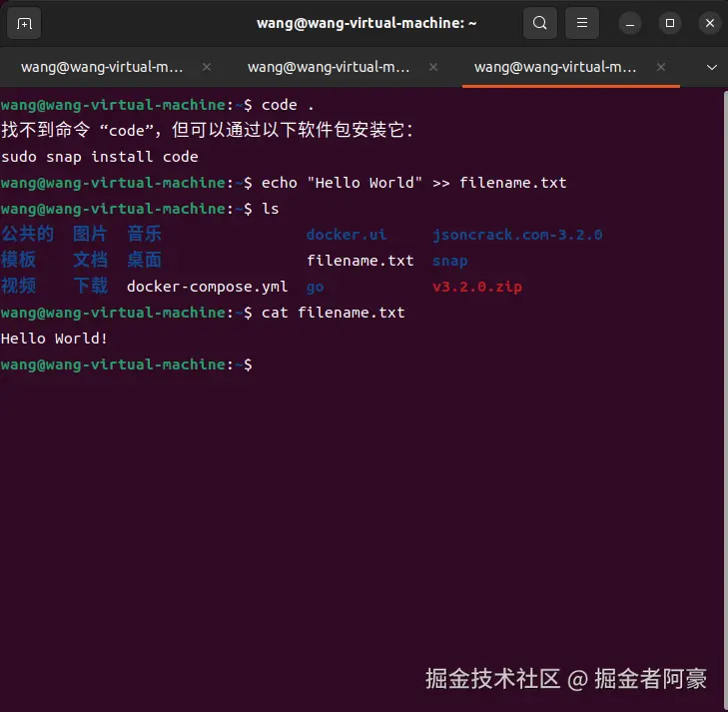Minimize the terminal window
The height and width of the screenshot is (712, 728).
tap(630, 23)
